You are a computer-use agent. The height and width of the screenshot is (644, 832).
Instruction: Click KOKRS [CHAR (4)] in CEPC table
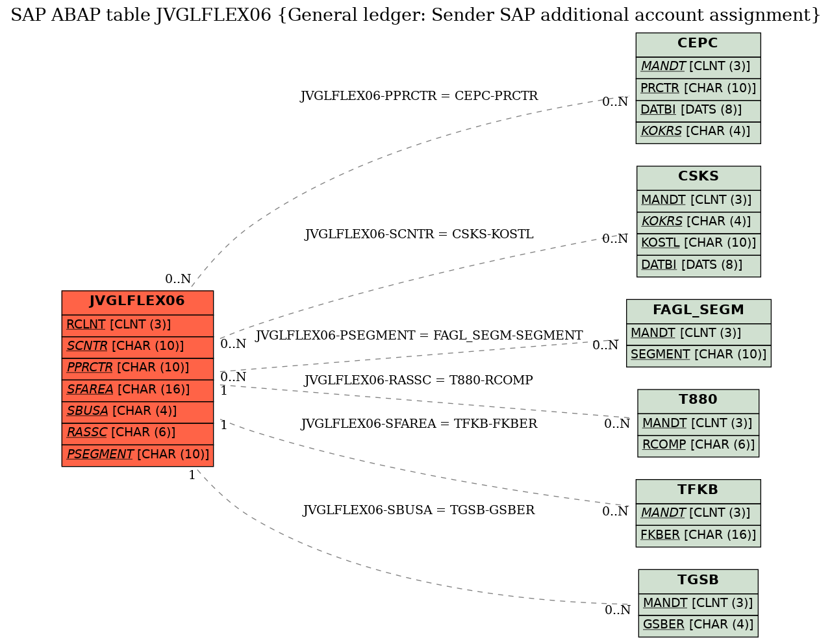[x=698, y=132]
